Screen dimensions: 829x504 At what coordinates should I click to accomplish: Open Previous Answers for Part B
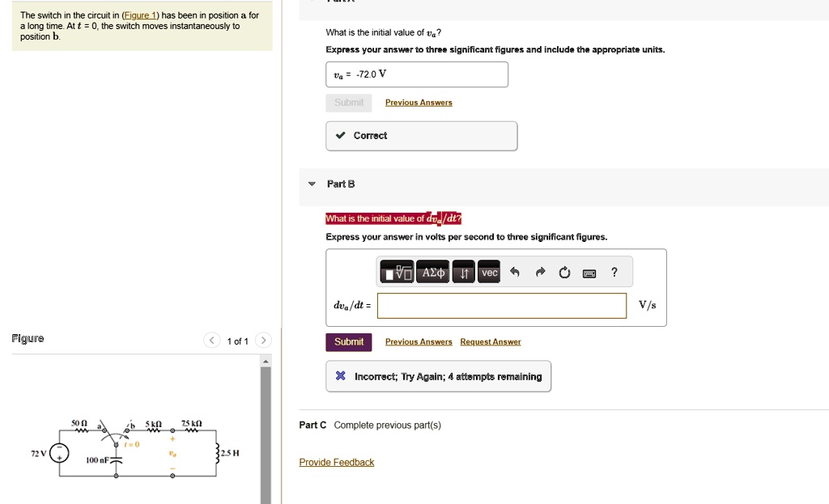(419, 342)
